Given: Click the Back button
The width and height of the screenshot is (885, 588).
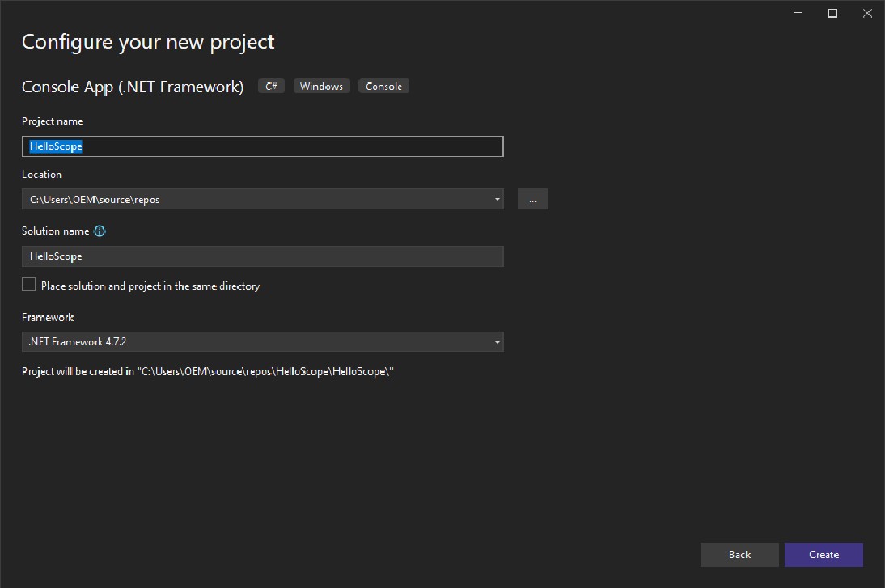Looking at the screenshot, I should [739, 554].
